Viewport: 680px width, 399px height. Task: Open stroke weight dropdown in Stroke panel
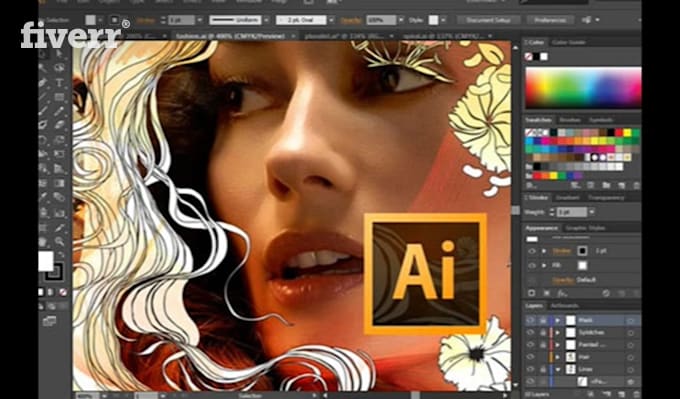point(592,212)
